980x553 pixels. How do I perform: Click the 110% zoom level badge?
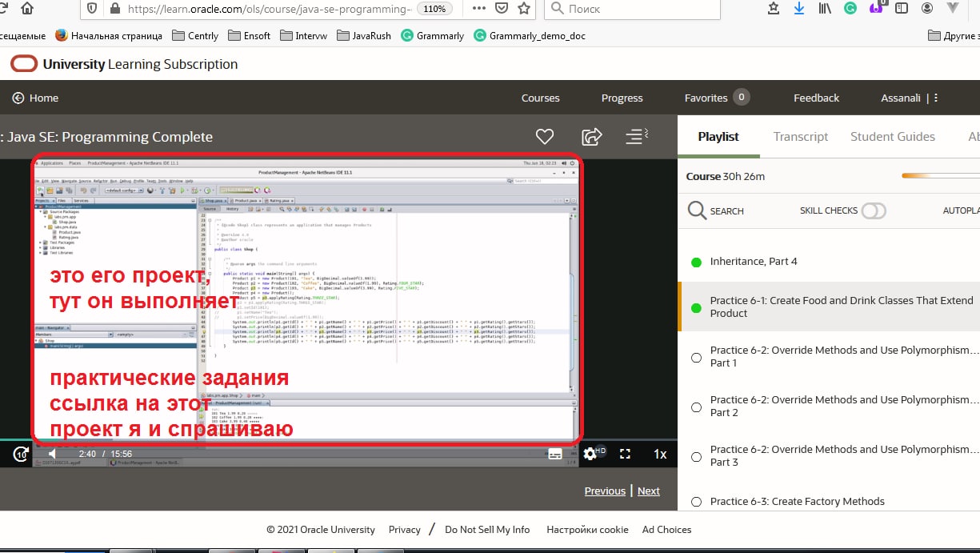pos(434,9)
